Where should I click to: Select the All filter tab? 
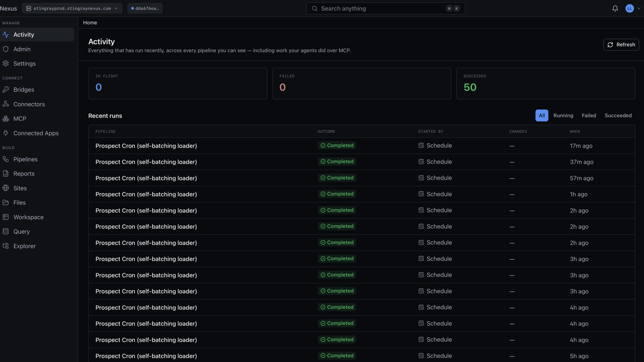click(x=542, y=116)
